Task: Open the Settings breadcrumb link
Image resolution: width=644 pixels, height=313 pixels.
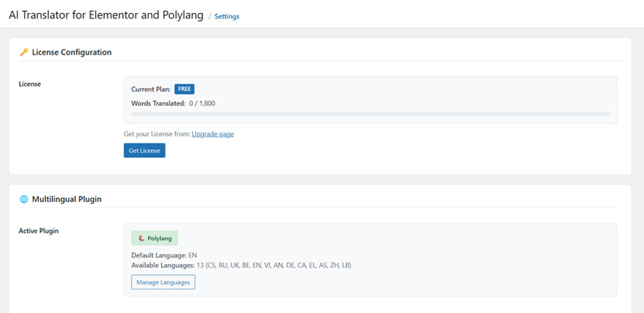Action: (x=227, y=16)
